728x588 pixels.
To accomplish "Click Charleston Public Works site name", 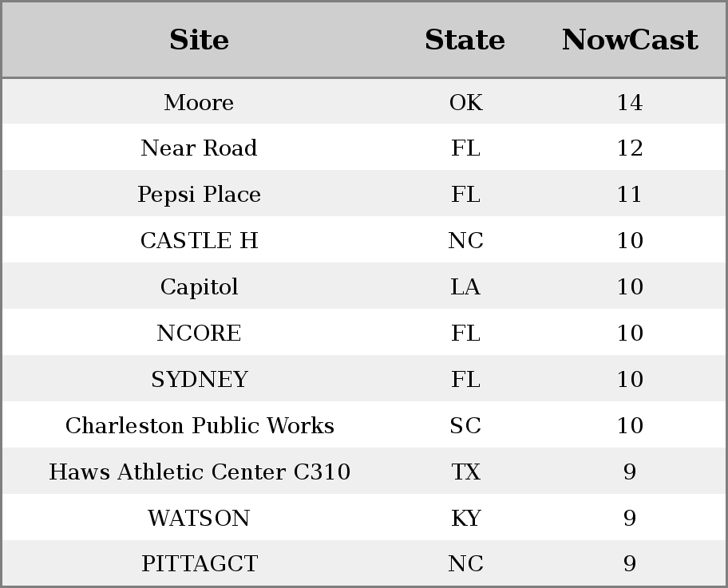I will pyautogui.click(x=200, y=425).
